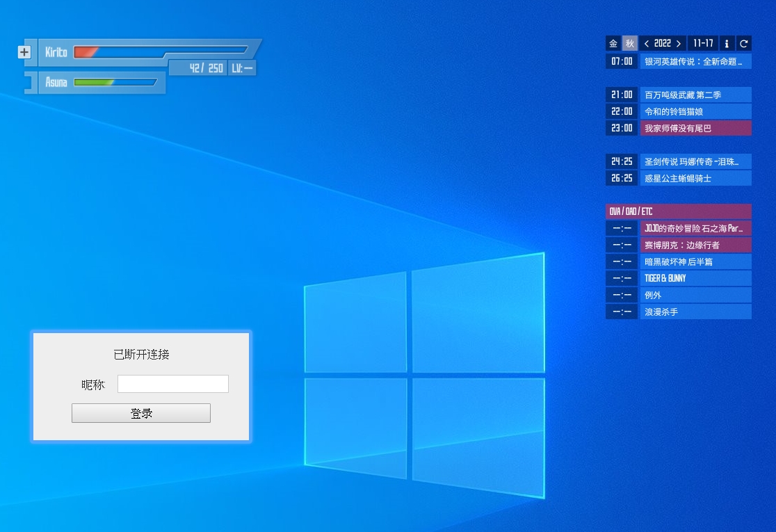Go to previous year arrow
Screen dimensions: 776x532
click(647, 44)
